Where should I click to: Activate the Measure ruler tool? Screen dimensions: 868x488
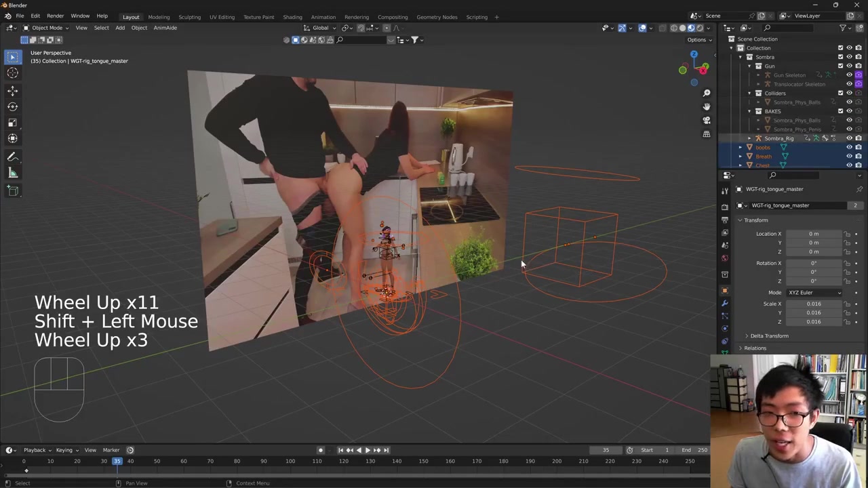tap(12, 173)
